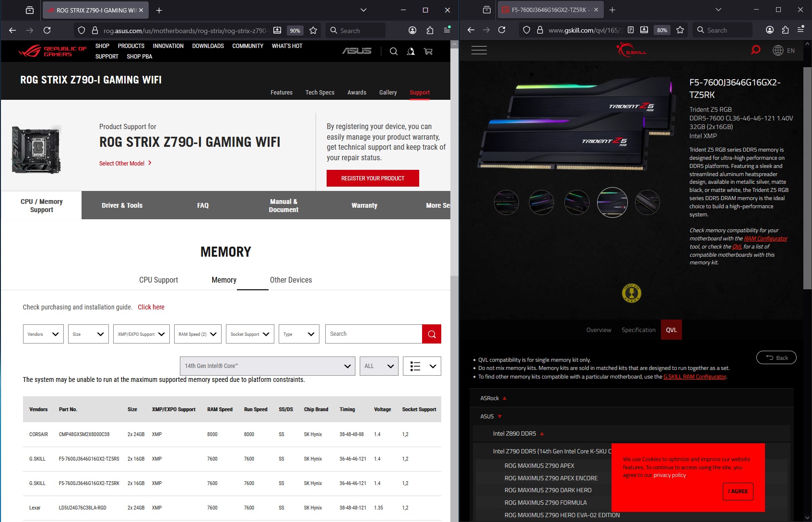Click the award badge under the Trident Z5 images
The width and height of the screenshot is (812, 522).
pyautogui.click(x=632, y=293)
